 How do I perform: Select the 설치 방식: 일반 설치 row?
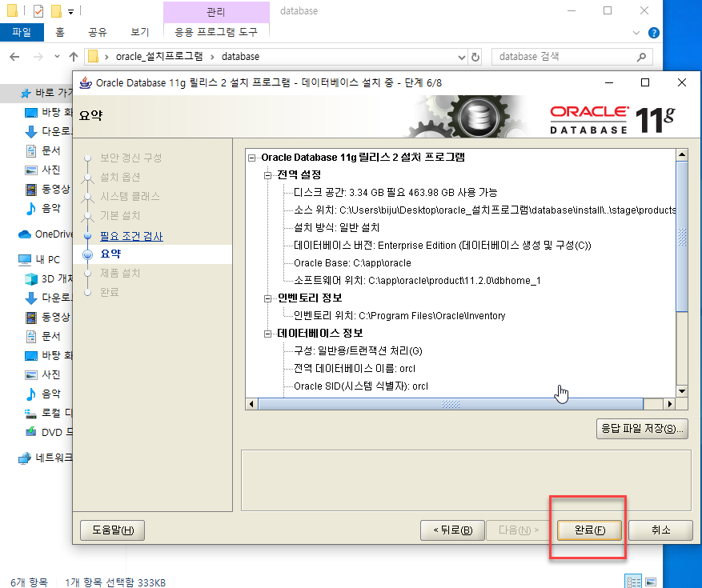[x=336, y=228]
